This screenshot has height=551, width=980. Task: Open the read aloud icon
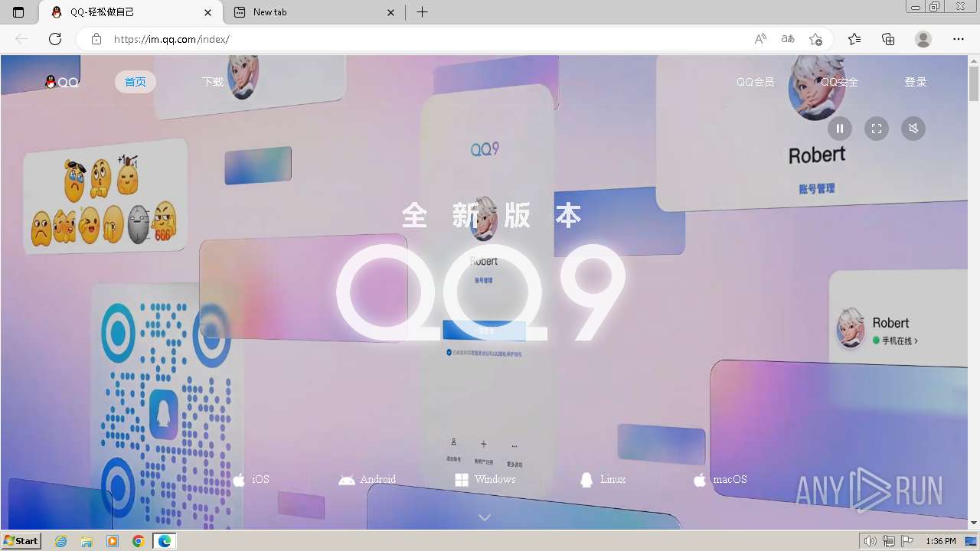(x=760, y=39)
